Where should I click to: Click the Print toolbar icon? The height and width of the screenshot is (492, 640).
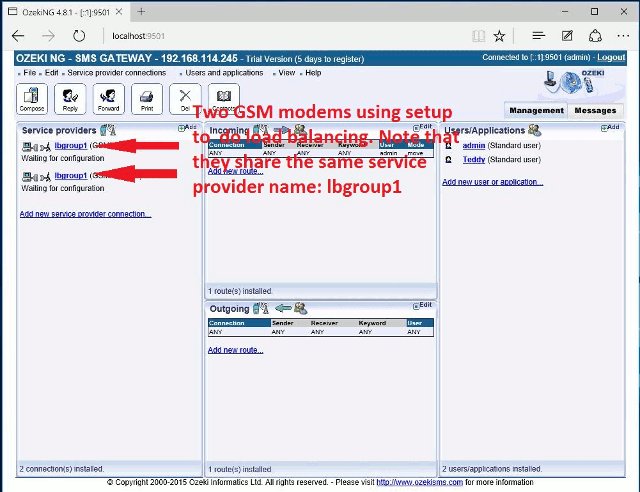(x=147, y=98)
